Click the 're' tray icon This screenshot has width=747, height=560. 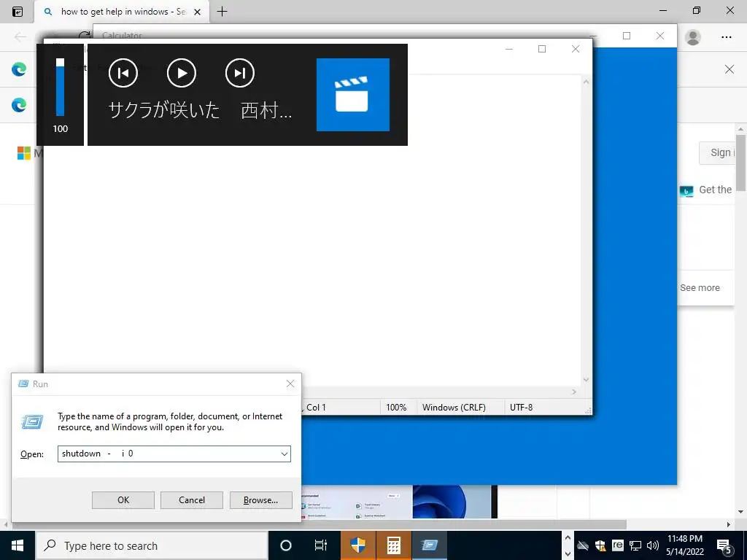(617, 545)
